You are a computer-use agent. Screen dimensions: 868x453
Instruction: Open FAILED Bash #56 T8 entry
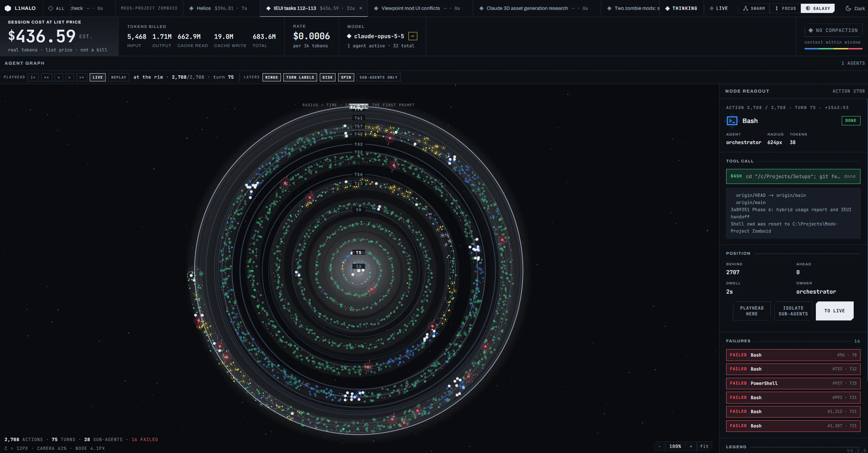(793, 355)
